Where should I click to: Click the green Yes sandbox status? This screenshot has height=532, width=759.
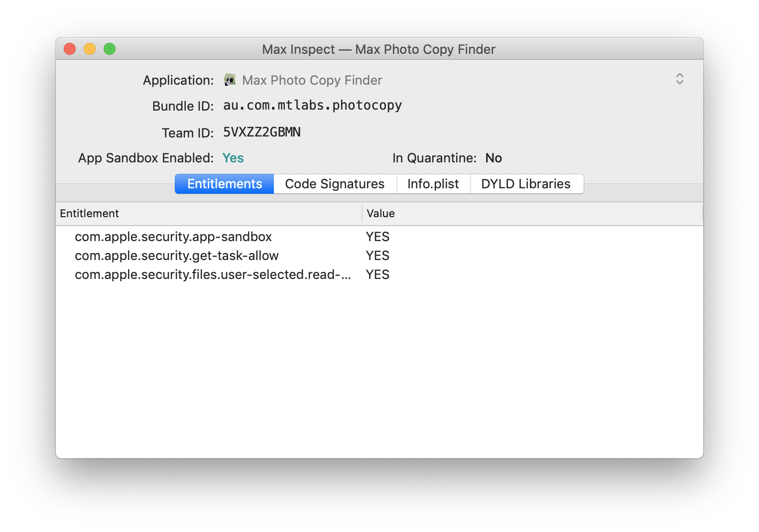coord(233,158)
